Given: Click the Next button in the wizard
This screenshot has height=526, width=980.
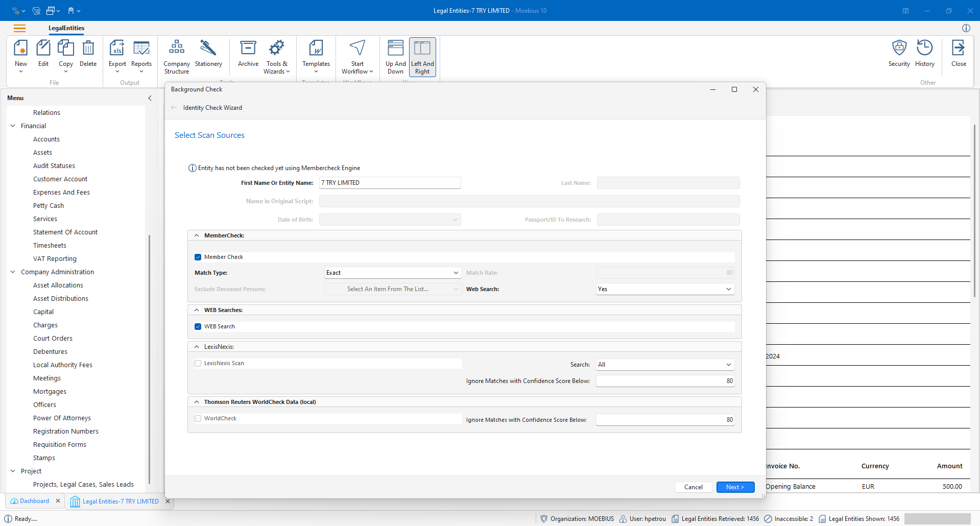Looking at the screenshot, I should [x=735, y=487].
